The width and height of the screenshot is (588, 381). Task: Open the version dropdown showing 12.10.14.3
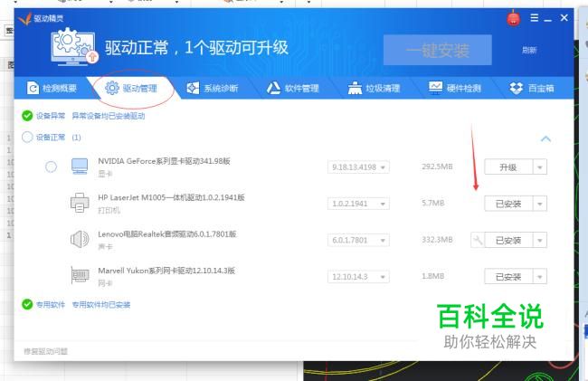point(358,277)
